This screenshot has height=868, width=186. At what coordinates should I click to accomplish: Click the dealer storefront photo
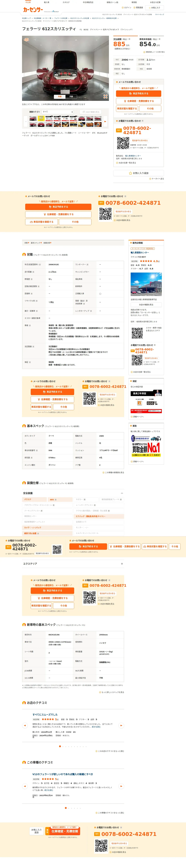click(x=146, y=284)
